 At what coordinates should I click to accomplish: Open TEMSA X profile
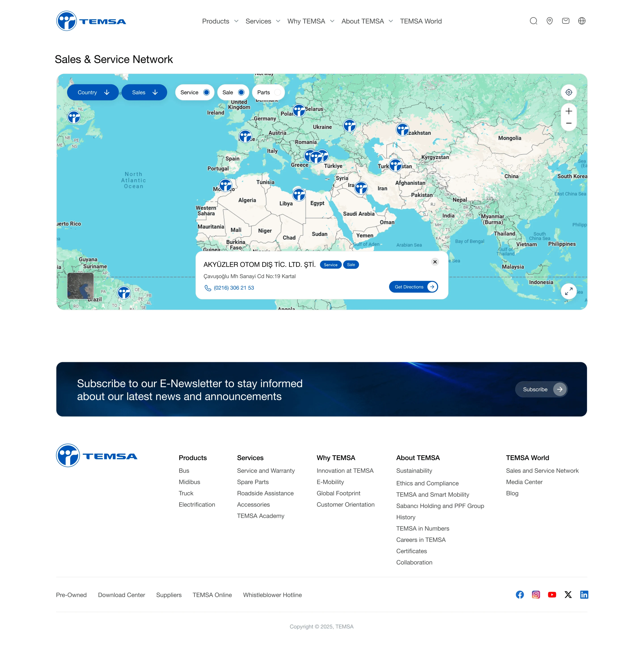click(x=568, y=595)
